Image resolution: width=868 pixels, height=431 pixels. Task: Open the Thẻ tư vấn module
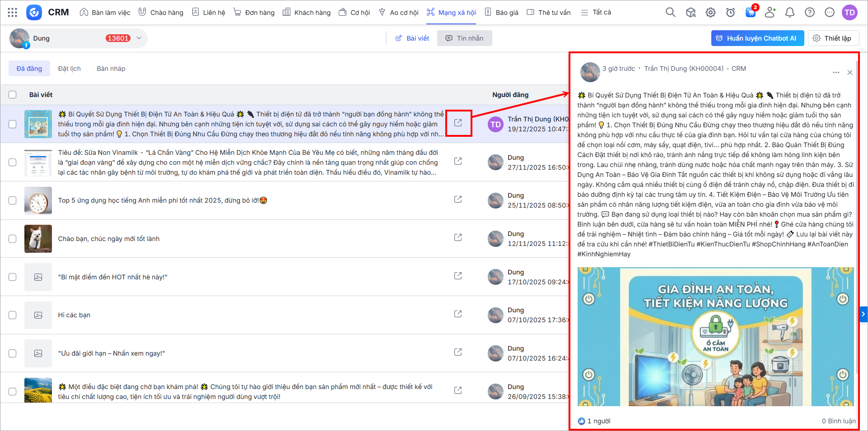click(549, 12)
